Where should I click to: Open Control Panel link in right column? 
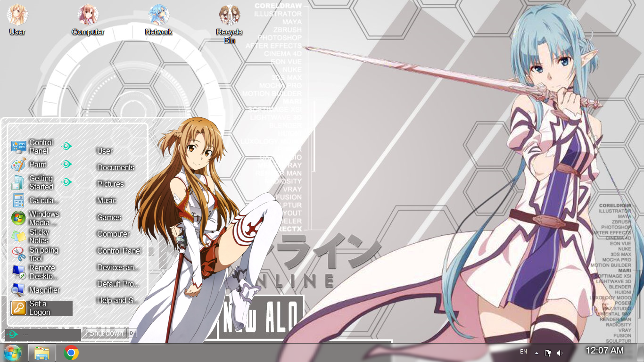[x=119, y=251]
